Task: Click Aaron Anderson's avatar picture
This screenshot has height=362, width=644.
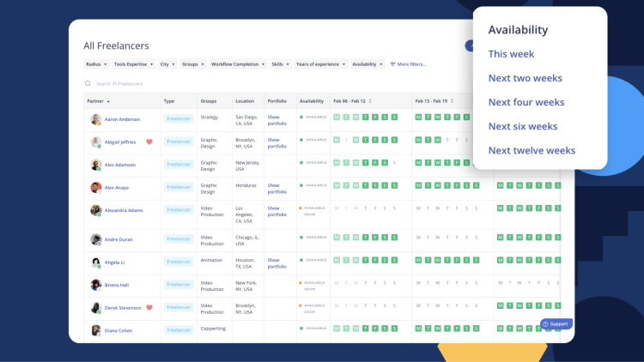Action: [96, 119]
